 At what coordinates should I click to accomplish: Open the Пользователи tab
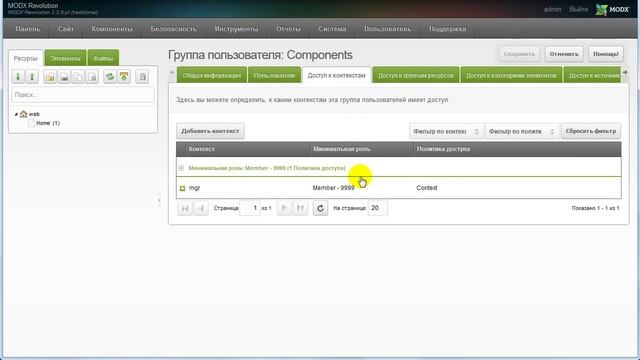(x=274, y=76)
